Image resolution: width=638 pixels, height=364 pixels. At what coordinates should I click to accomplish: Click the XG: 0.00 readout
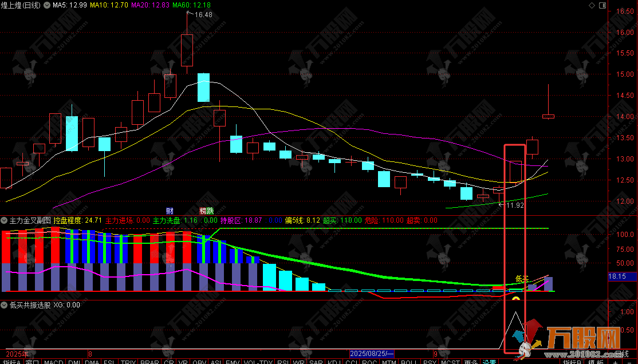coord(67,305)
